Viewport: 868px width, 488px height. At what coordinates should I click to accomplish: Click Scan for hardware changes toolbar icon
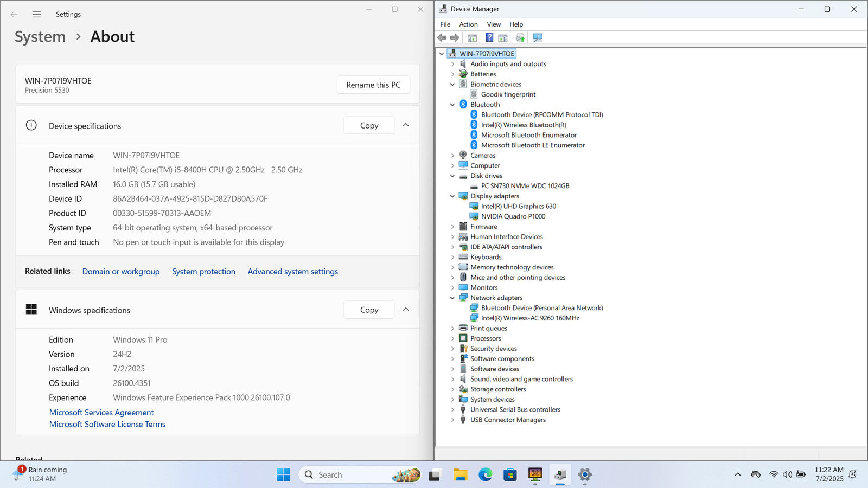pyautogui.click(x=538, y=38)
